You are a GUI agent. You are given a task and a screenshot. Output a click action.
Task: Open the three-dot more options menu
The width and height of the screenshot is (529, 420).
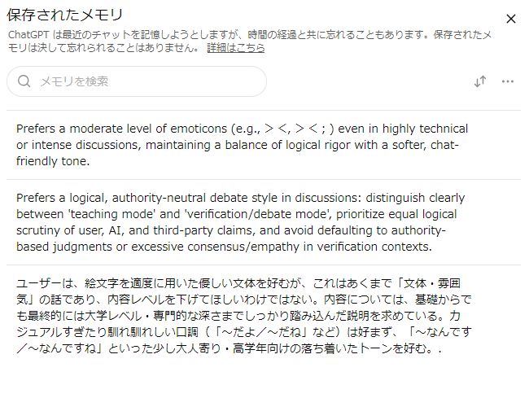pyautogui.click(x=508, y=81)
